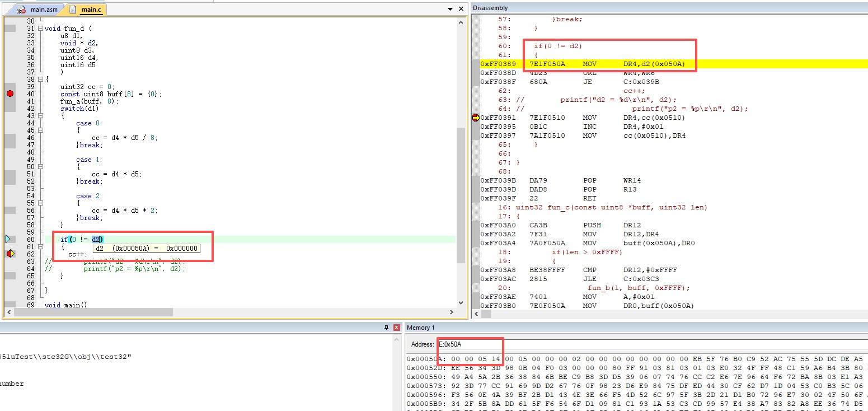This screenshot has width=868, height=411.
Task: Close the bottom-left output panel
Action: 397,328
